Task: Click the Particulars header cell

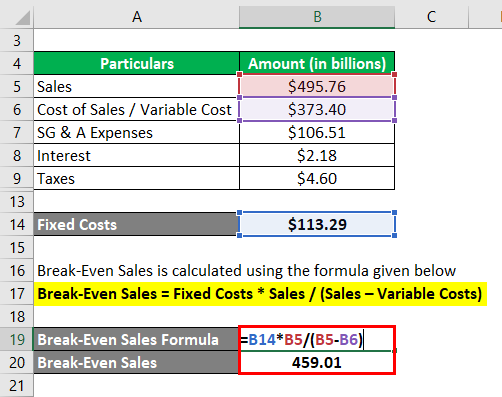Action: coord(136,63)
